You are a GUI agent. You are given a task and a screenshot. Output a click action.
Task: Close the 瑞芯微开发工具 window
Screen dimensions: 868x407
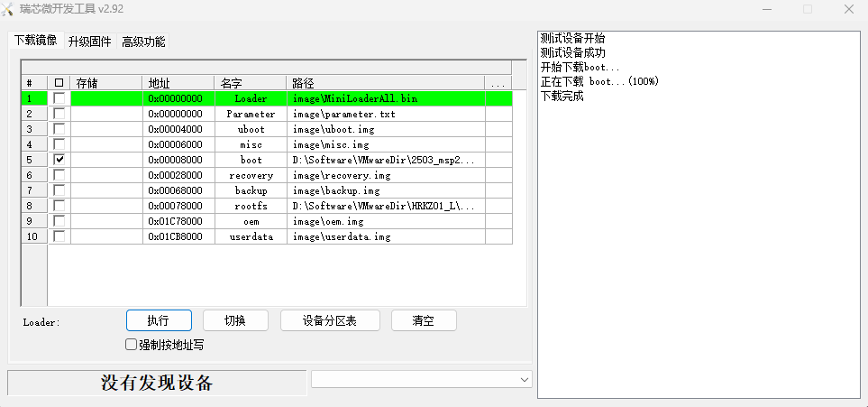[x=848, y=9]
